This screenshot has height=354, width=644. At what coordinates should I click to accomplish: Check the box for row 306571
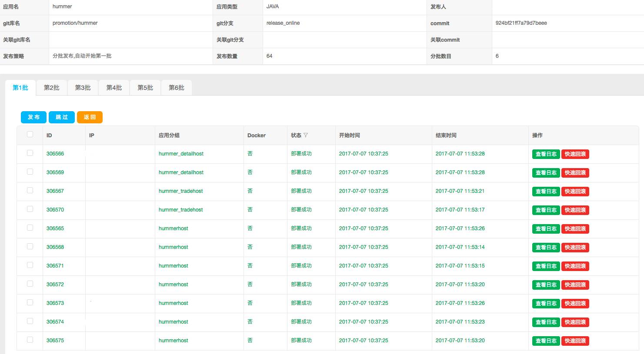(30, 265)
